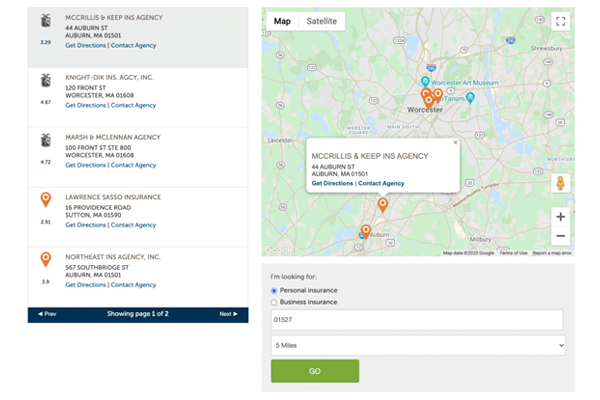Switch to Map view tab
Screen dimensions: 600x400
(x=282, y=21)
